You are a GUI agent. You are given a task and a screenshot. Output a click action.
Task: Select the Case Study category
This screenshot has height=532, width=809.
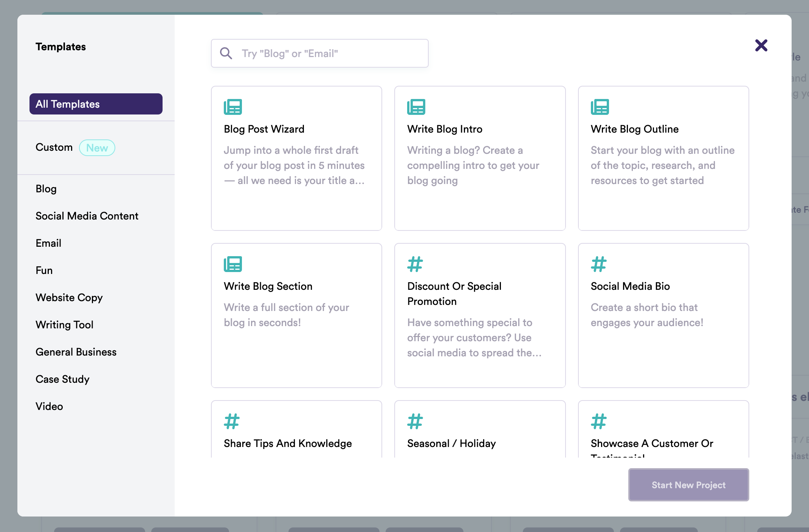62,379
